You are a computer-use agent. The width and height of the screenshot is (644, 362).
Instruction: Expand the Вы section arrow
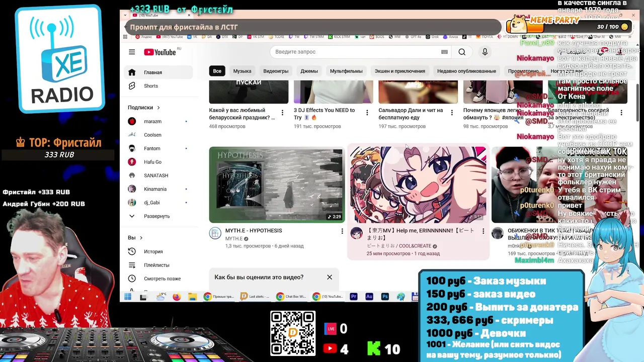coord(141,237)
